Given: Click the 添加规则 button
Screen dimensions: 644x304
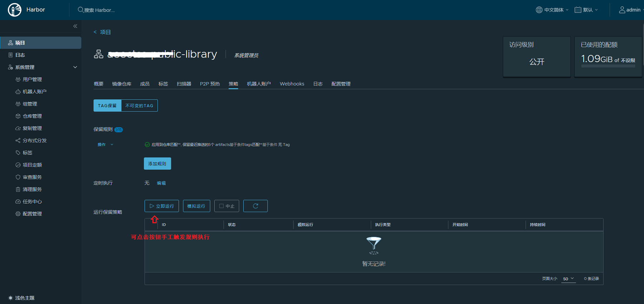Looking at the screenshot, I should coord(157,164).
